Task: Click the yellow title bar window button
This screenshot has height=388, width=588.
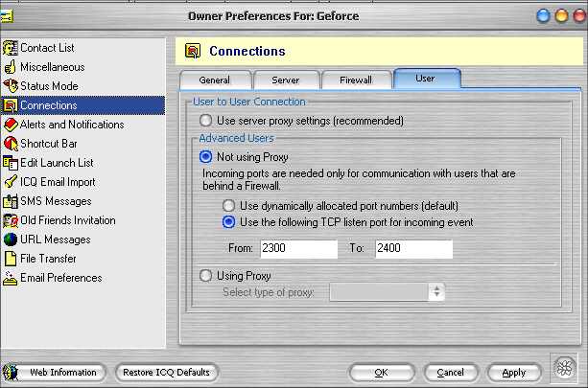Action: pos(561,16)
